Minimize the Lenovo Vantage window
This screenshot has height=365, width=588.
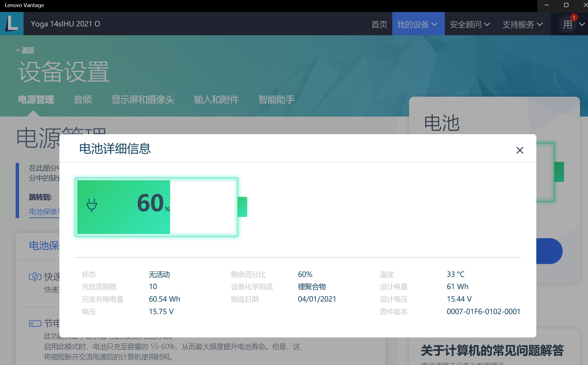click(x=546, y=5)
